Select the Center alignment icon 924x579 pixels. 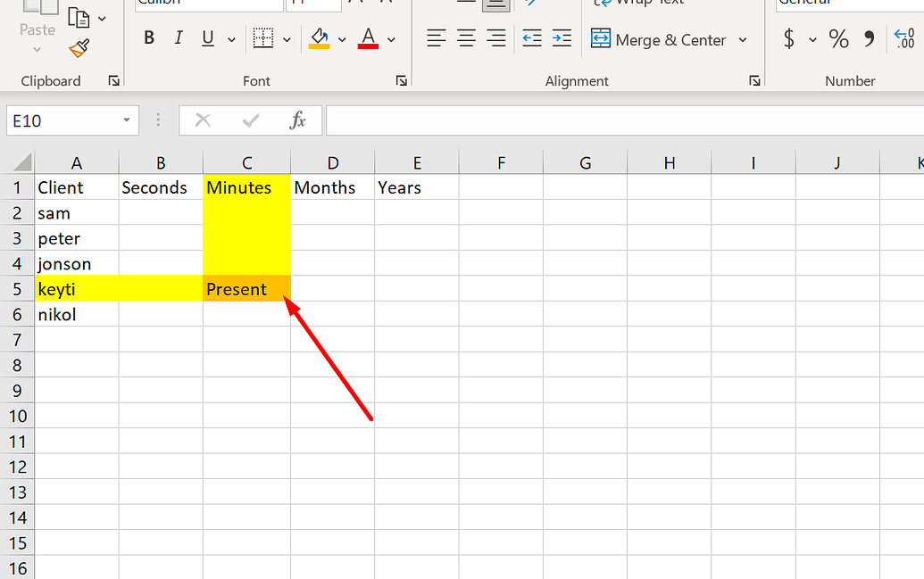click(x=466, y=38)
